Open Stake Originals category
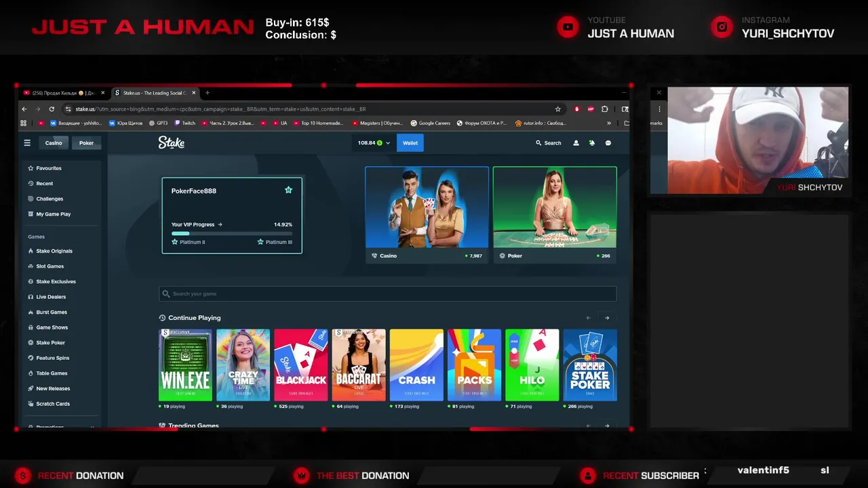The height and width of the screenshot is (488, 868). click(x=54, y=251)
